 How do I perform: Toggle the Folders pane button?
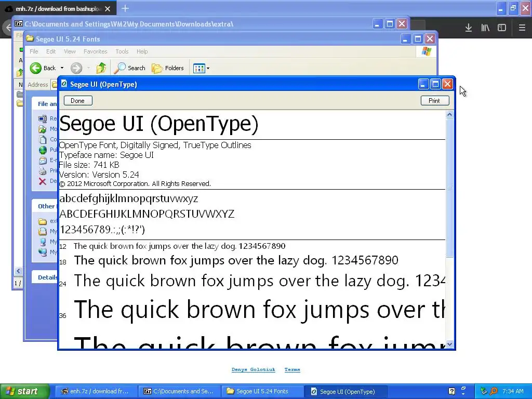coord(168,68)
